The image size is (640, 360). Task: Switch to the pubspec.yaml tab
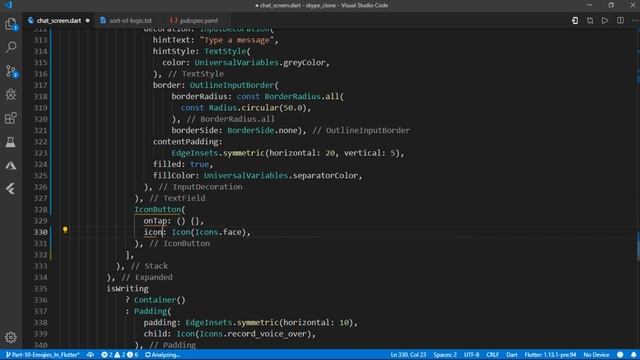point(198,20)
